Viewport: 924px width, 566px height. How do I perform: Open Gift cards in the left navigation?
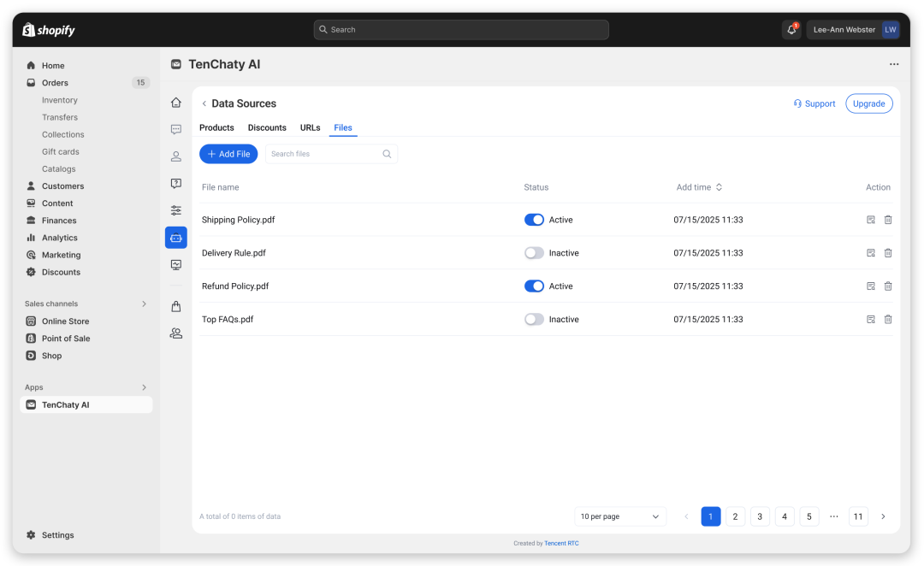(60, 152)
